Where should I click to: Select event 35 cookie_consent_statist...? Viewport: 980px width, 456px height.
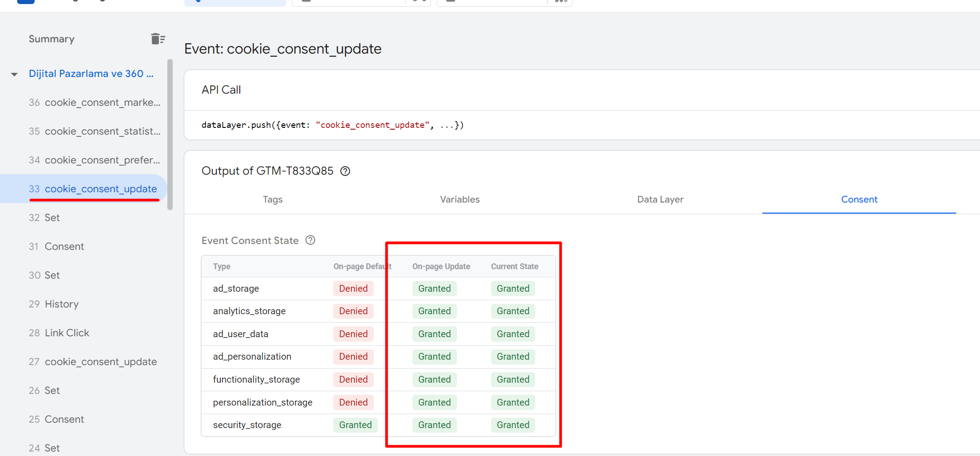point(94,131)
